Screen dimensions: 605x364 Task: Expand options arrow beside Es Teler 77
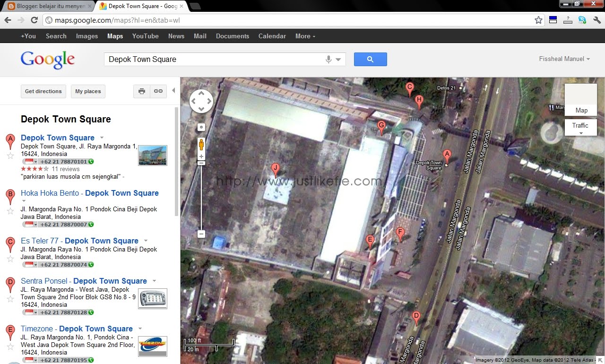point(146,241)
